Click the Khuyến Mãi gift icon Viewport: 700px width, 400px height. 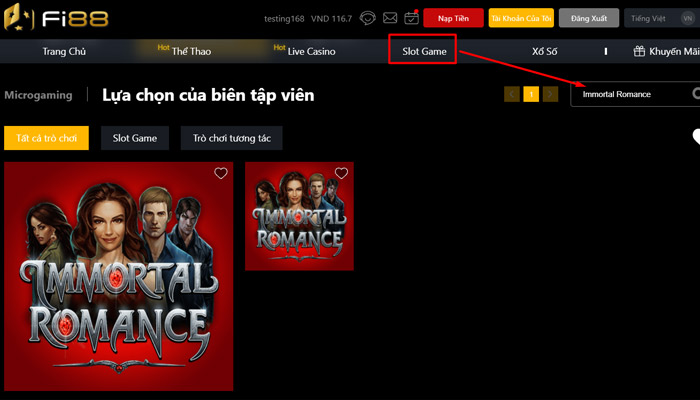coord(639,51)
